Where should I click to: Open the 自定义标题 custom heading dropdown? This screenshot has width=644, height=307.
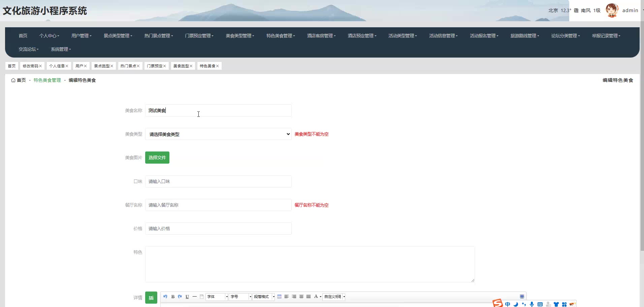334,297
